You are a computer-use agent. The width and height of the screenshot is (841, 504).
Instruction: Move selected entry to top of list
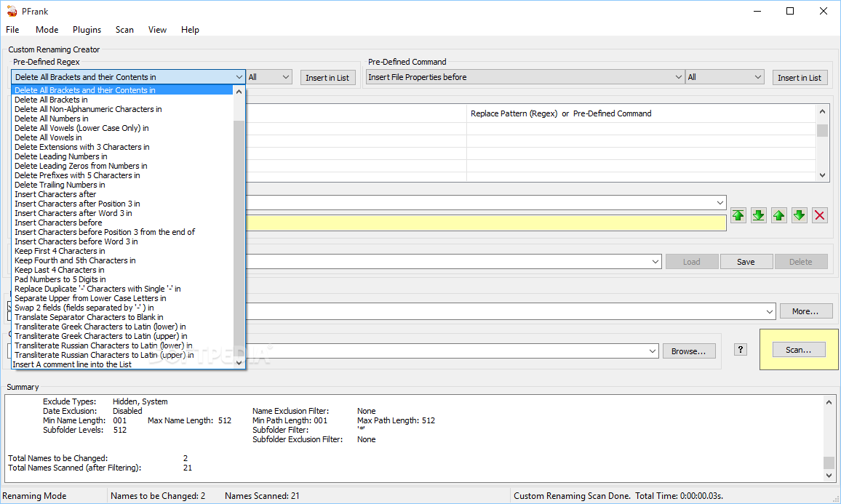pos(738,215)
